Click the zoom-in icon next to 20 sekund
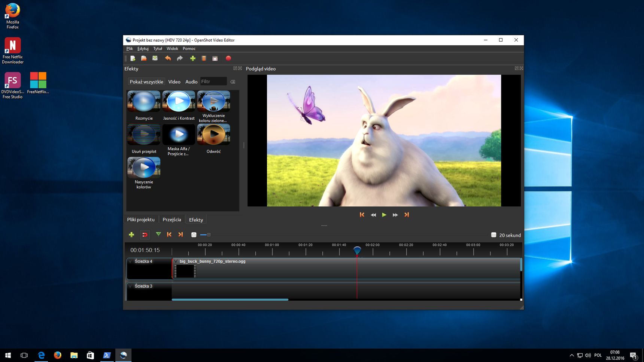 coord(493,235)
